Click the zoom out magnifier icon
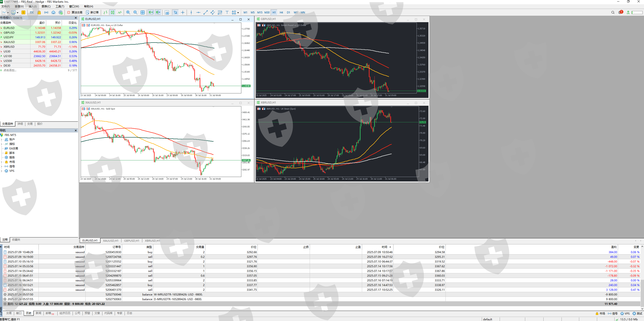This screenshot has width=644, height=321. pyautogui.click(x=135, y=13)
